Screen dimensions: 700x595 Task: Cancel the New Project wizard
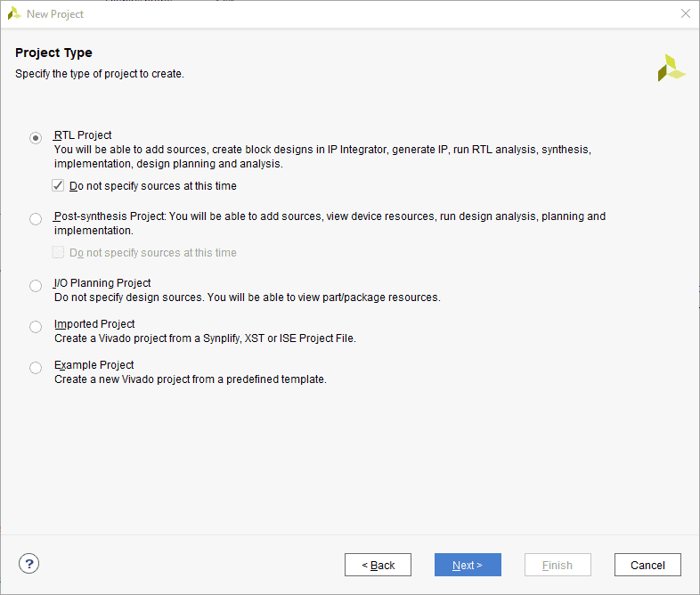click(x=647, y=565)
